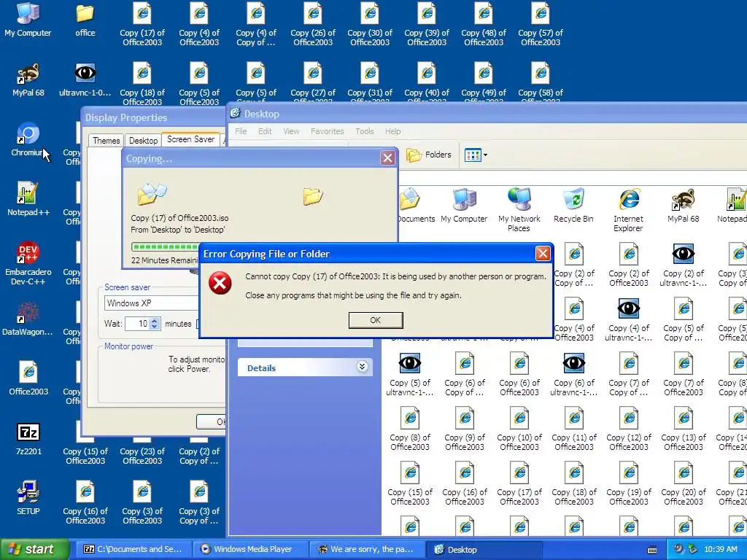Open Notepad++ shortcut on the desktop
Image resolution: width=747 pixels, height=560 pixels.
click(28, 199)
